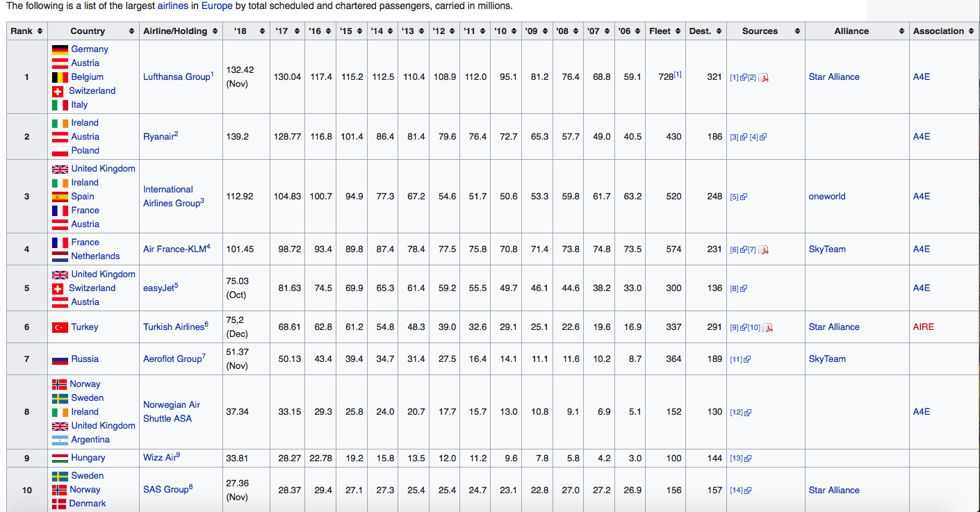Open the Netherlands country link

tap(95, 256)
